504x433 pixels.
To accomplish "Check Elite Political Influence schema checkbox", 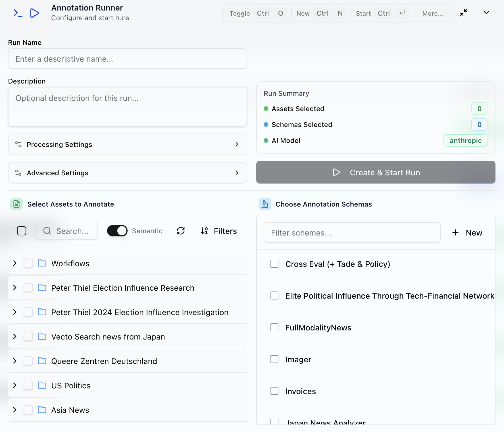I will point(274,295).
